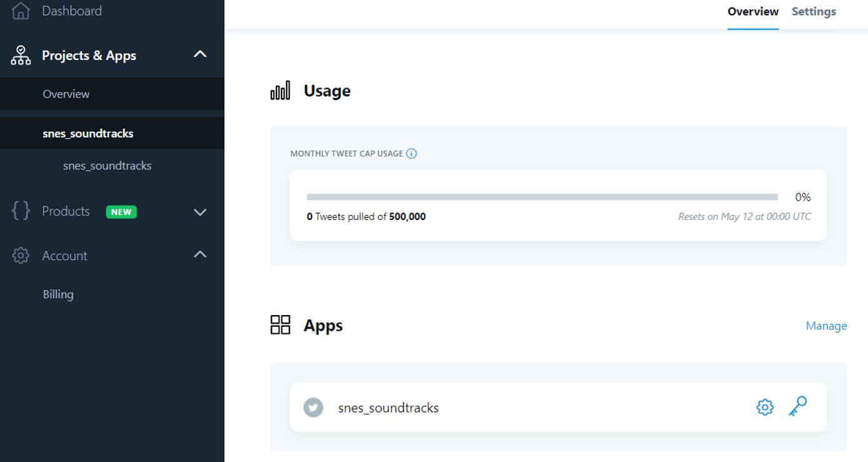Click the Monthly Tweet Cap info icon
Image resolution: width=868 pixels, height=462 pixels.
coord(411,153)
